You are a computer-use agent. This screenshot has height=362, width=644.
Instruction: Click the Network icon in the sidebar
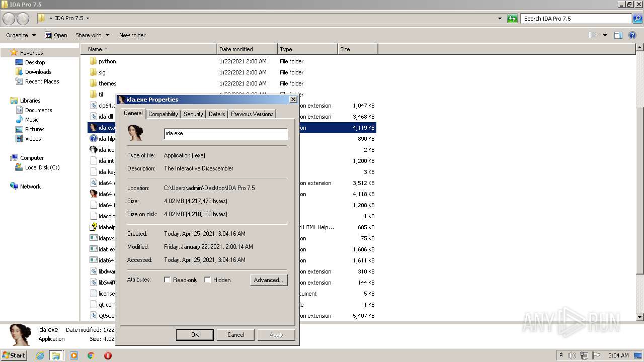pos(14,187)
